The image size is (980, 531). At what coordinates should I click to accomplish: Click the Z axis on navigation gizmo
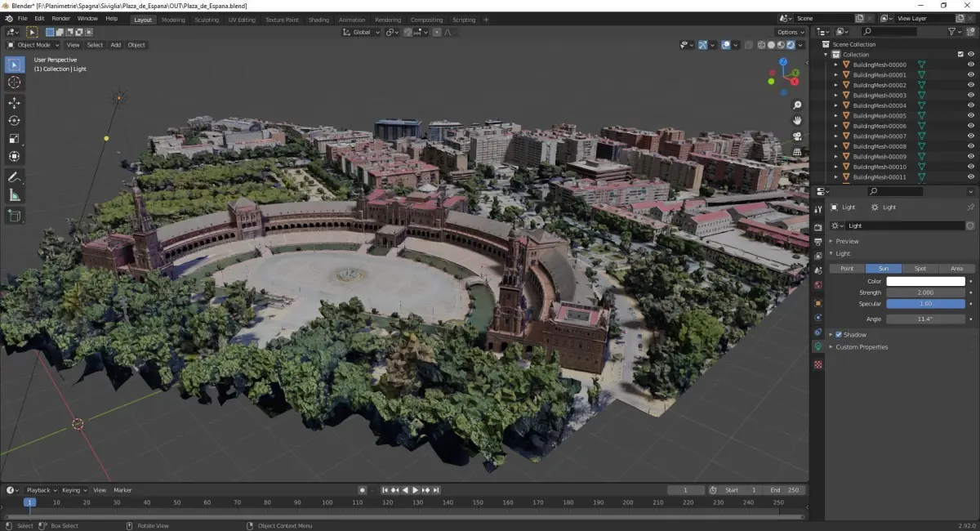pyautogui.click(x=783, y=62)
